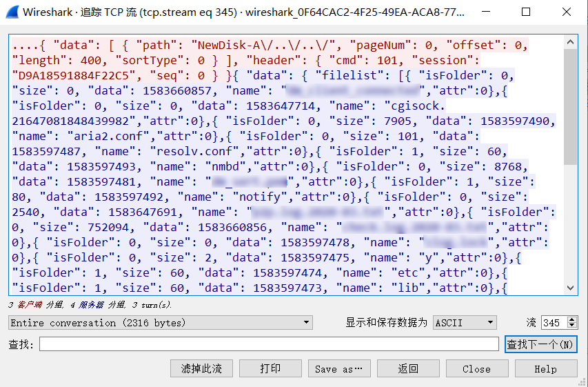588x387 pixels.
Task: Click the scrollbar up arrow
Action: [x=571, y=42]
